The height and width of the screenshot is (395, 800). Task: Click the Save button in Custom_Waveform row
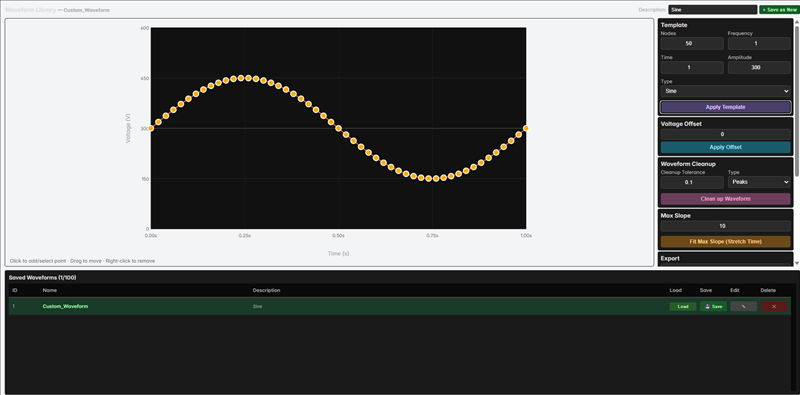pos(713,306)
